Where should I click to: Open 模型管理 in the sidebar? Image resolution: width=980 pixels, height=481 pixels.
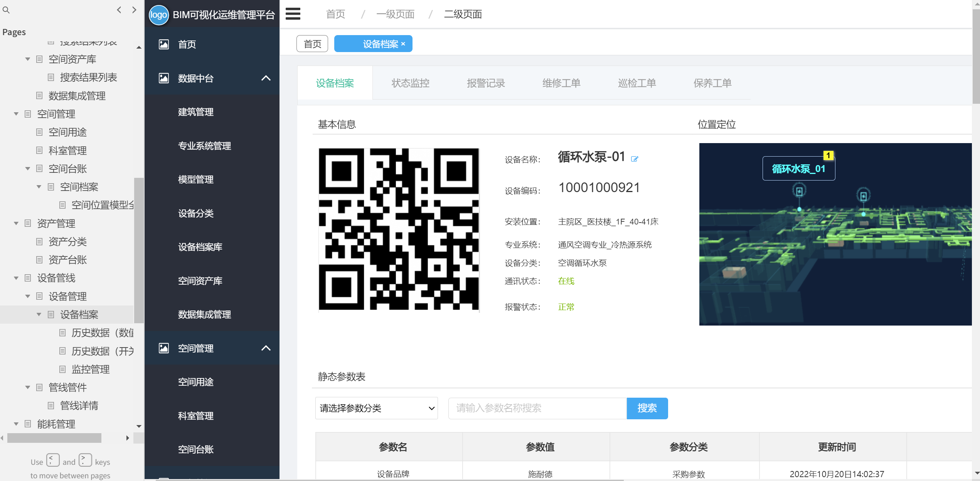coord(195,179)
